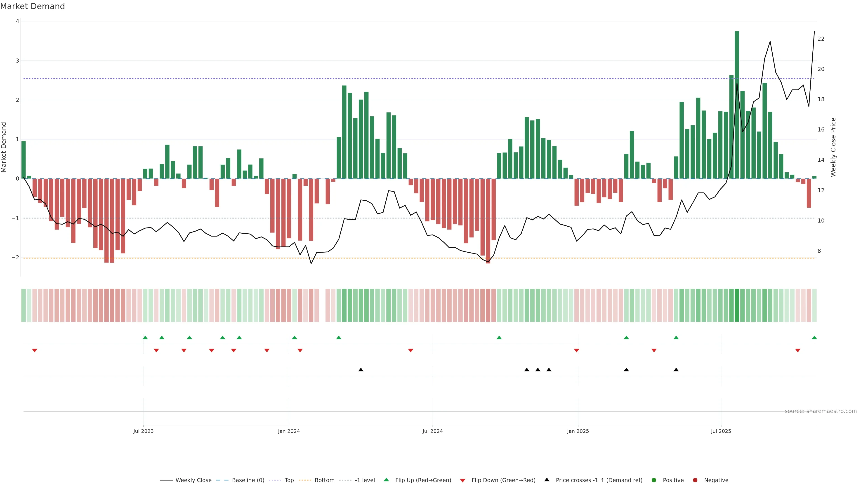Click the Positive green dot legend
The width and height of the screenshot is (868, 488).
click(654, 480)
